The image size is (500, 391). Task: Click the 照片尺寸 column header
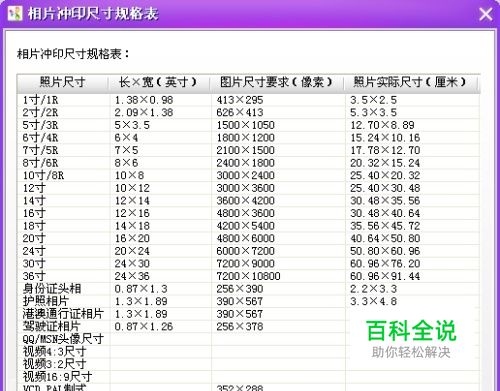(x=63, y=82)
